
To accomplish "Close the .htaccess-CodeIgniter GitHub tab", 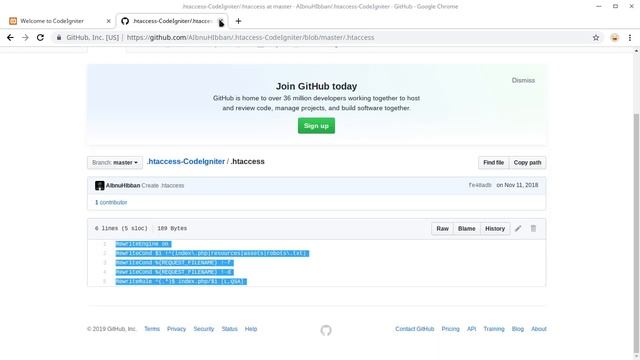I will point(220,21).
